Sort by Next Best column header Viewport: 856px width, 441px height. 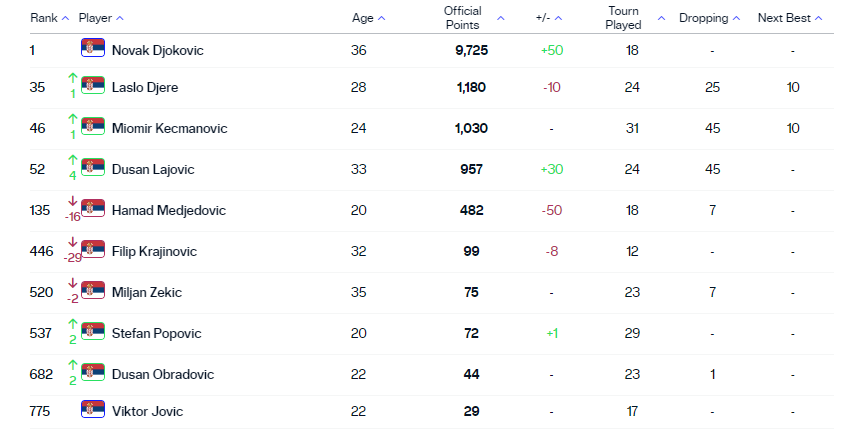pyautogui.click(x=790, y=18)
